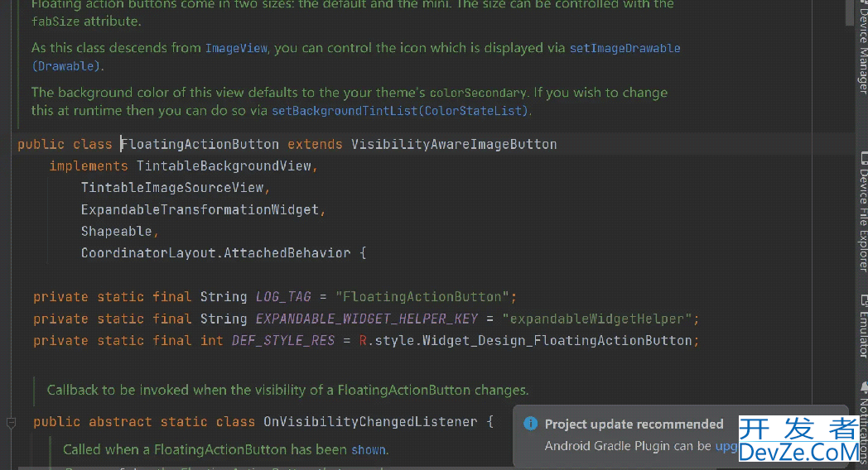Image resolution: width=868 pixels, height=470 pixels.
Task: Click the 'extends' keyword in the class declaration
Action: (x=315, y=144)
